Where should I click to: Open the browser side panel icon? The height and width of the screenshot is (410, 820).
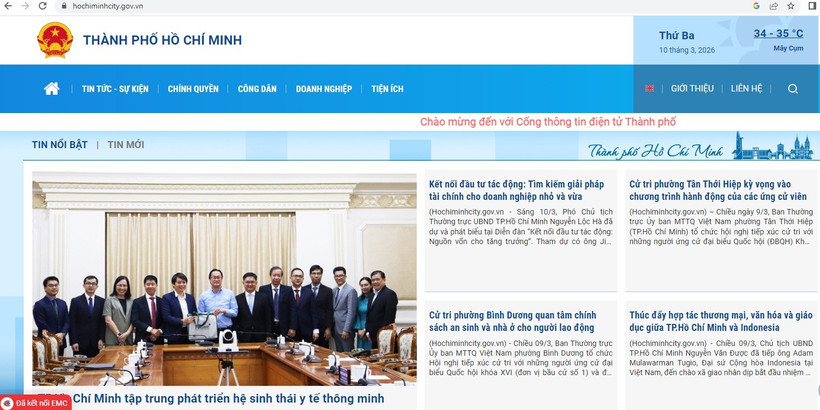point(812,6)
